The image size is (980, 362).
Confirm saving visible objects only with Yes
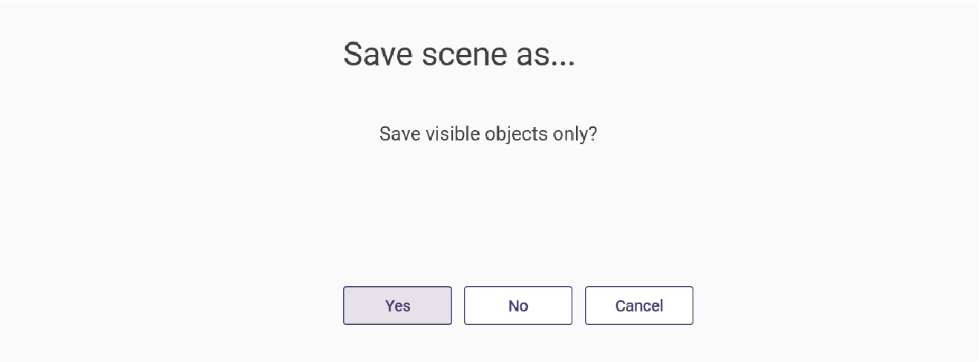(397, 306)
